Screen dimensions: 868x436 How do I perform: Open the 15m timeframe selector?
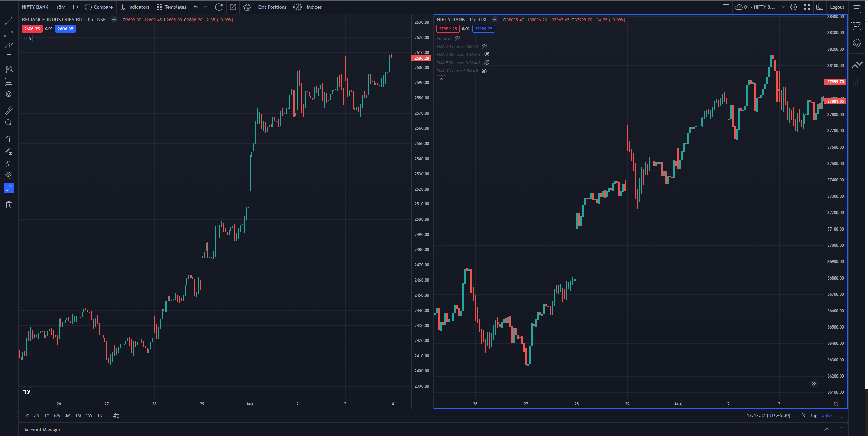click(x=61, y=7)
